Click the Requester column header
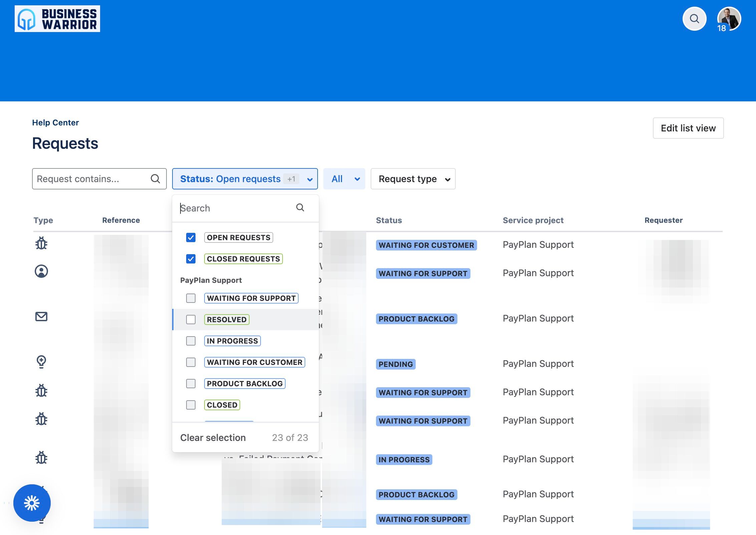Viewport: 756px width, 535px height. (x=664, y=220)
